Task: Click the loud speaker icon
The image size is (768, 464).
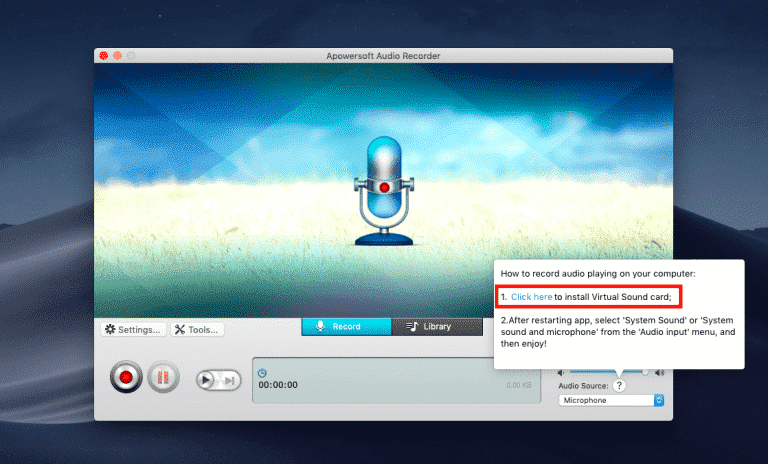Action: tap(660, 372)
